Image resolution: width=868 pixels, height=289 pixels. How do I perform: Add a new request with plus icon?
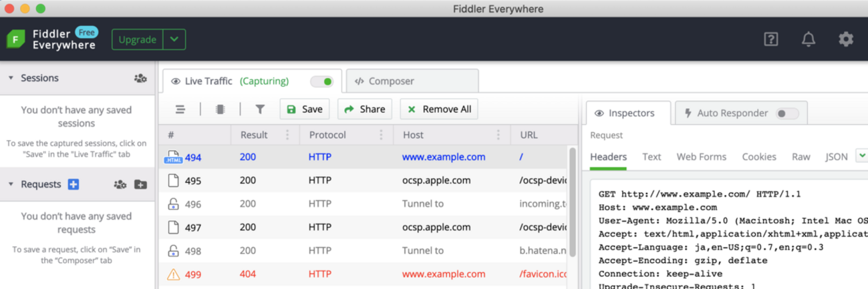pyautogui.click(x=74, y=184)
